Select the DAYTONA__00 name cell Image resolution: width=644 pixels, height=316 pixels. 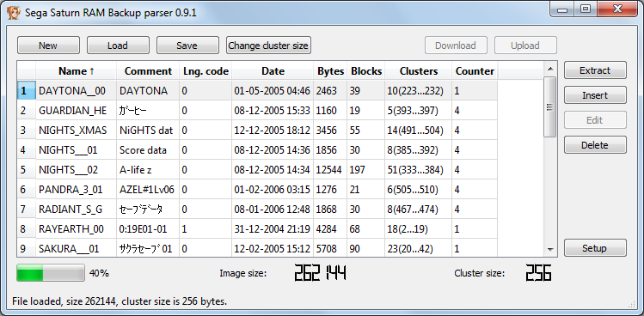point(77,91)
